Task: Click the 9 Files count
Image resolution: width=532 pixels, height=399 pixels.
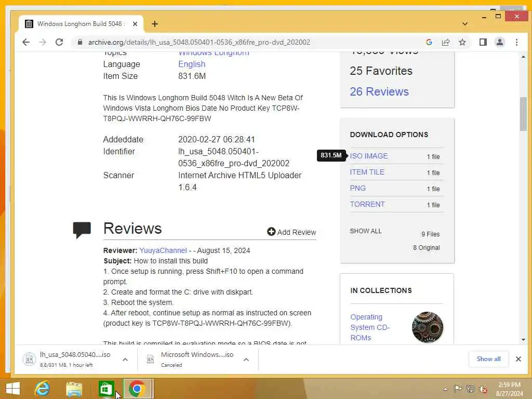Action: pos(431,234)
